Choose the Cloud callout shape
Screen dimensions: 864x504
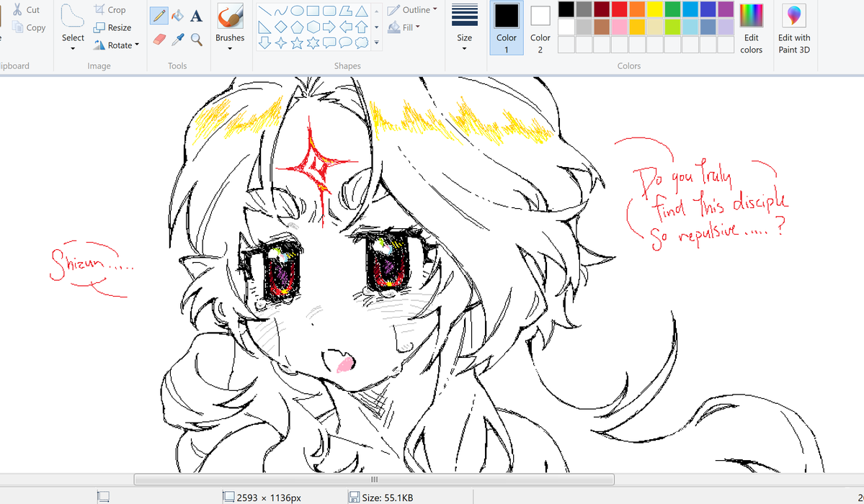pyautogui.click(x=362, y=43)
